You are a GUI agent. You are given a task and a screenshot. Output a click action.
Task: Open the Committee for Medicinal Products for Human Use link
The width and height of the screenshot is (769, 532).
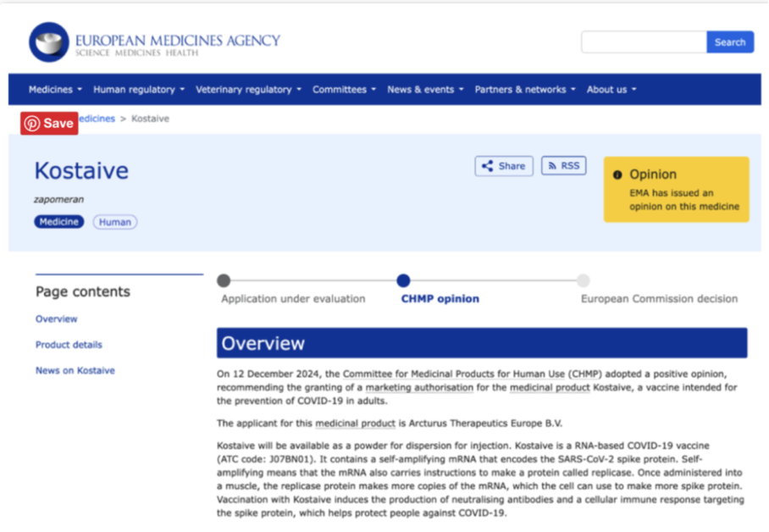[x=454, y=374]
